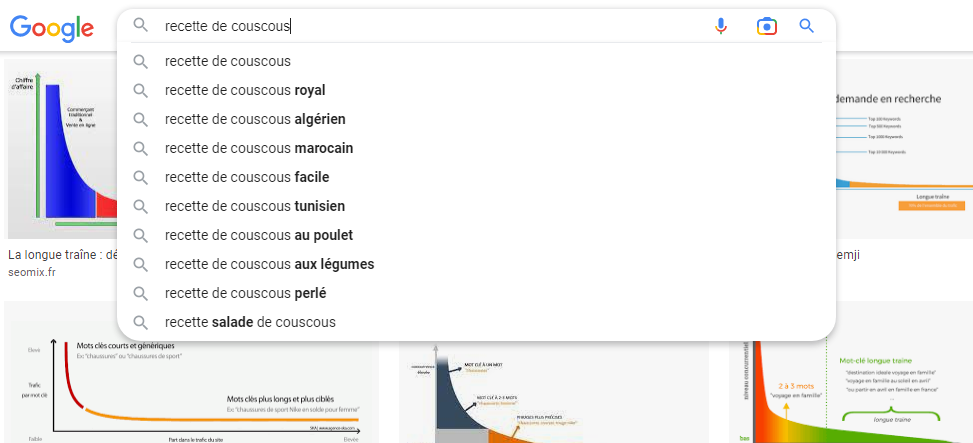Open La longue traîne result title
Viewport: 973px width, 443px height.
62,255
